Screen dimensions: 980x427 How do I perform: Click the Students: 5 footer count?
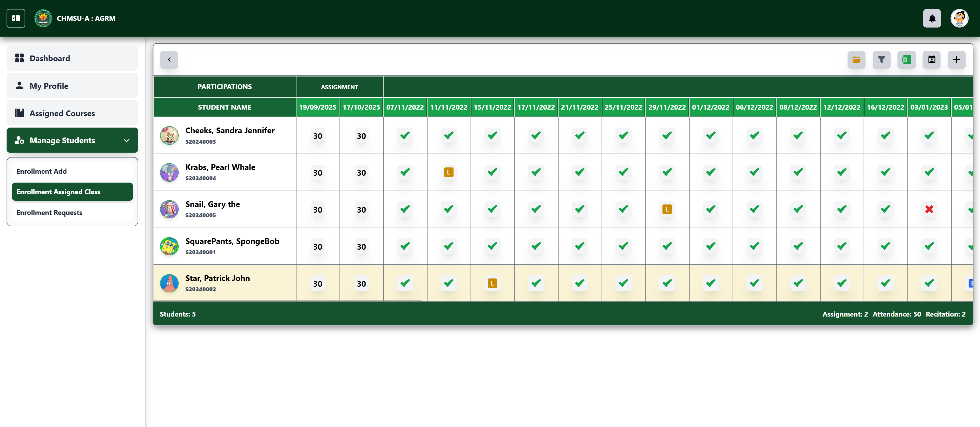coord(178,314)
